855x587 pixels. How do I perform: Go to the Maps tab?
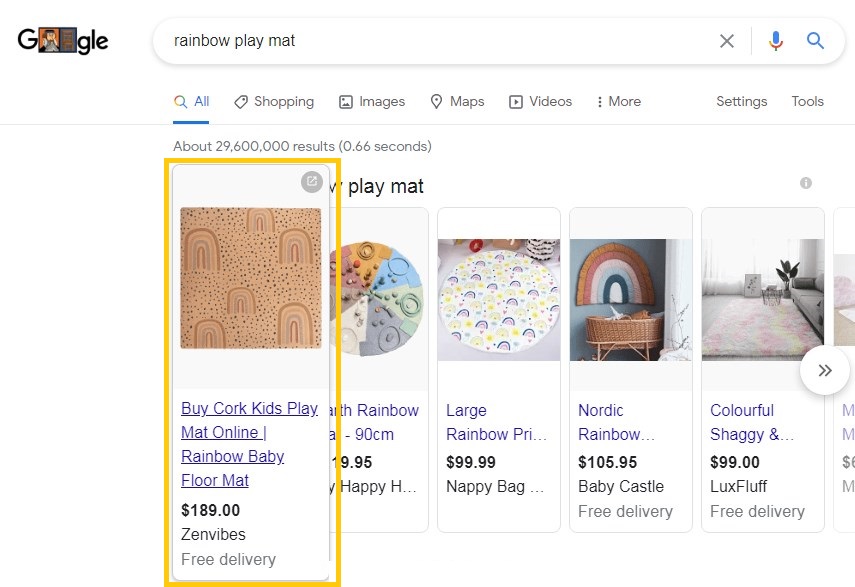click(x=457, y=101)
